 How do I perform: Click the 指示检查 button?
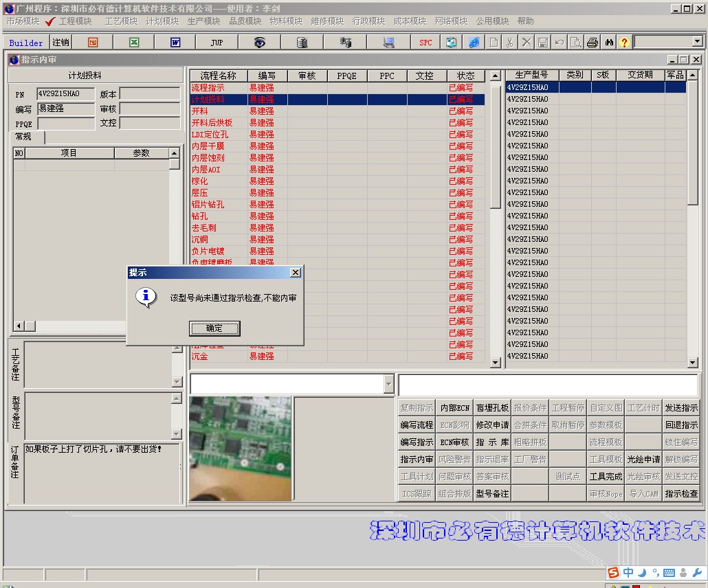coord(681,493)
